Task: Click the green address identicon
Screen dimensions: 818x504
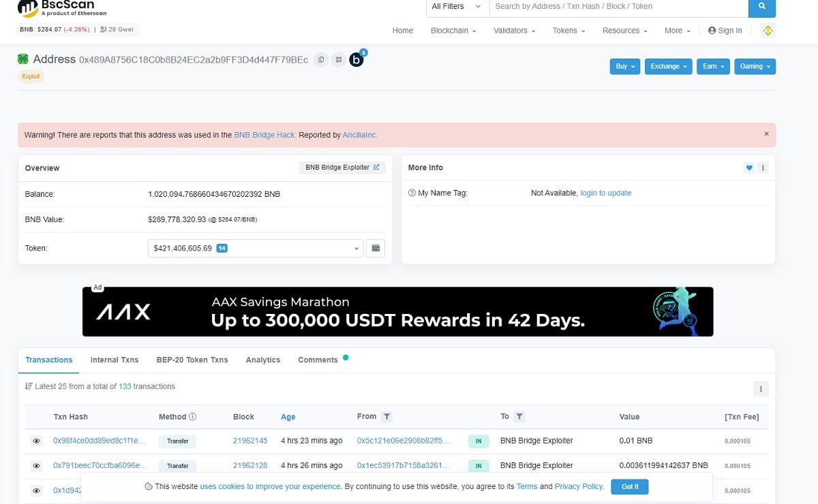Action: (24, 59)
